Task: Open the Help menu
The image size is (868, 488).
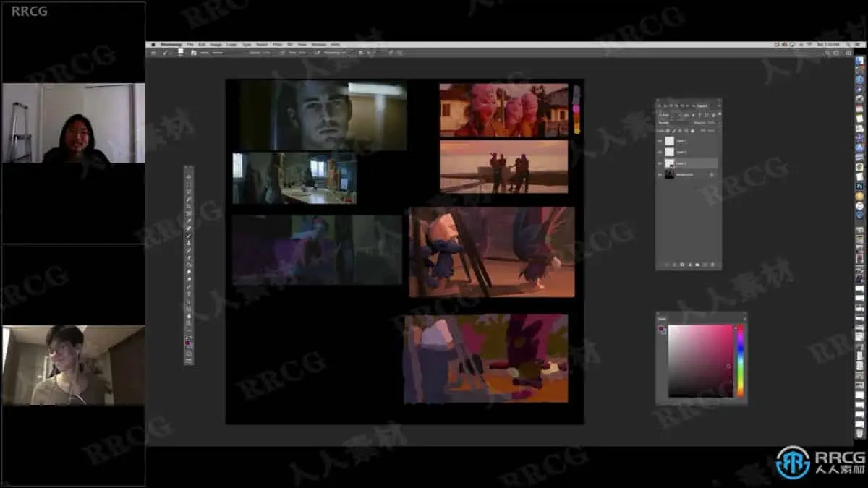Action: (335, 45)
